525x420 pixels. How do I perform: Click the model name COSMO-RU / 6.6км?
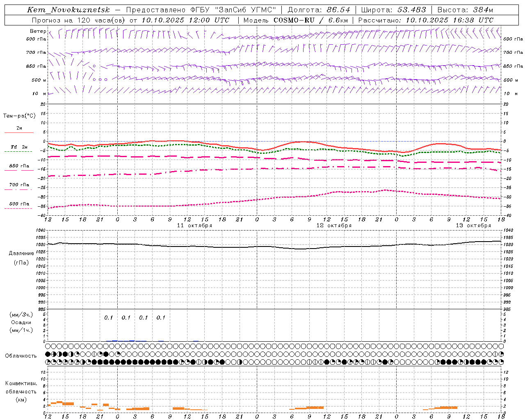tap(311, 20)
